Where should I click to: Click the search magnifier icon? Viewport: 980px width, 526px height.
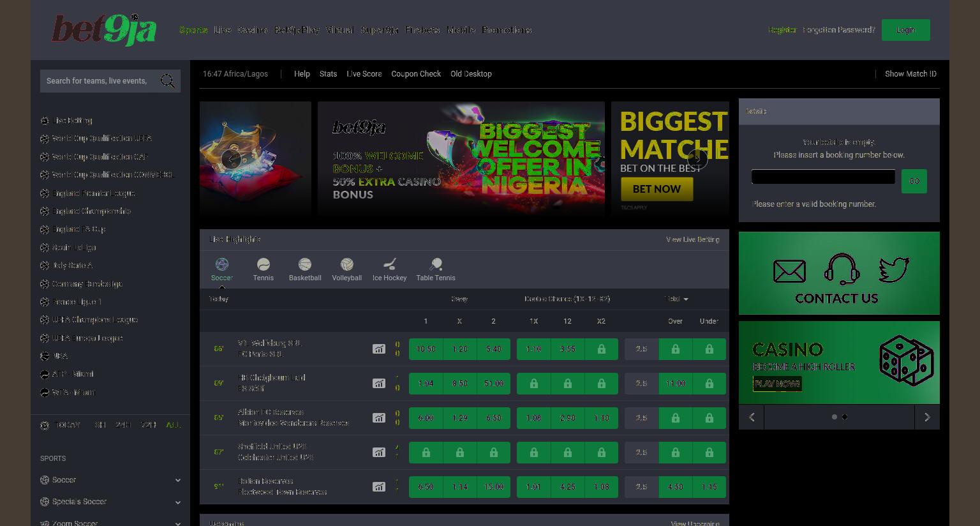pos(167,81)
